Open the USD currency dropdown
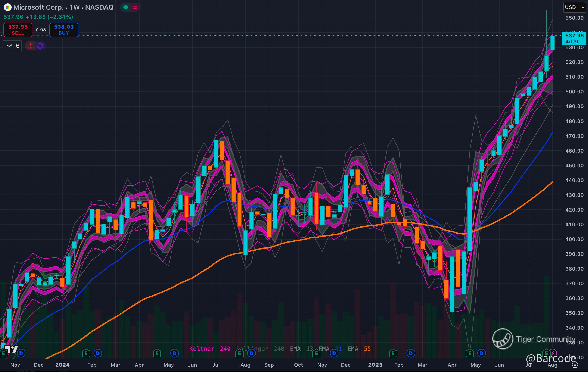The width and height of the screenshot is (588, 372). (574, 7)
